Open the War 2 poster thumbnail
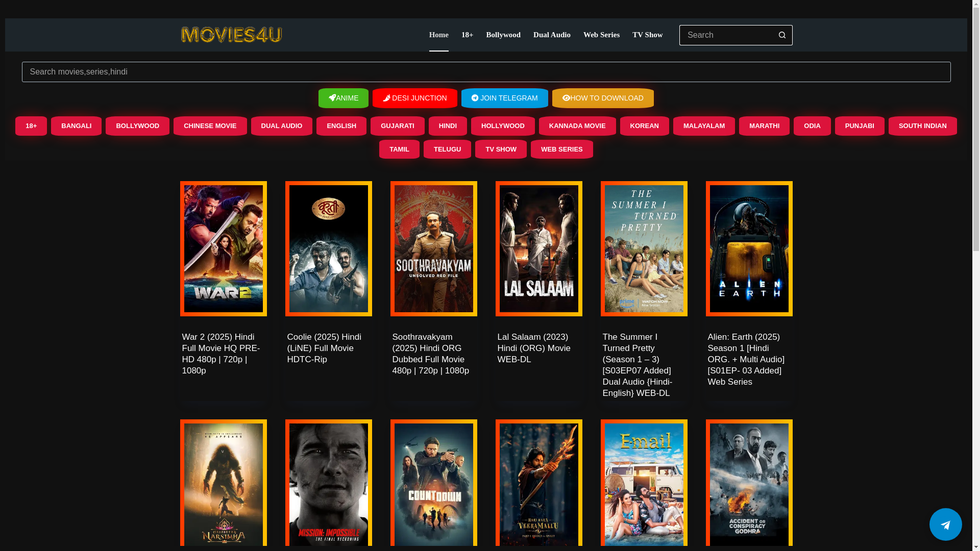The image size is (980, 551). [224, 248]
